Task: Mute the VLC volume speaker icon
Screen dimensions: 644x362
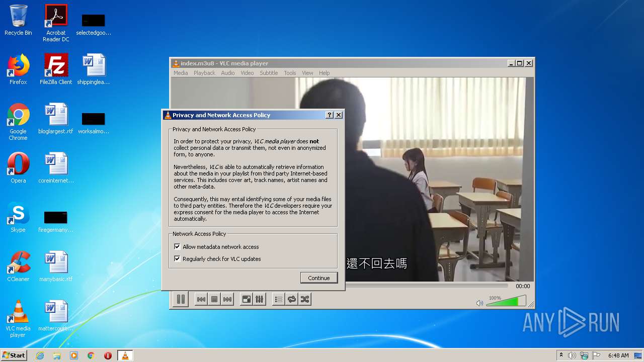Action: point(479,303)
